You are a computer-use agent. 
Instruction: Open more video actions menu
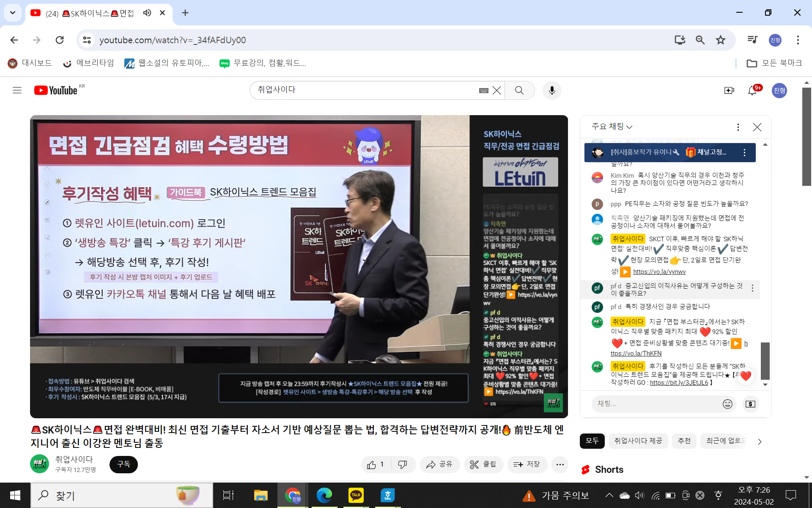(x=560, y=464)
